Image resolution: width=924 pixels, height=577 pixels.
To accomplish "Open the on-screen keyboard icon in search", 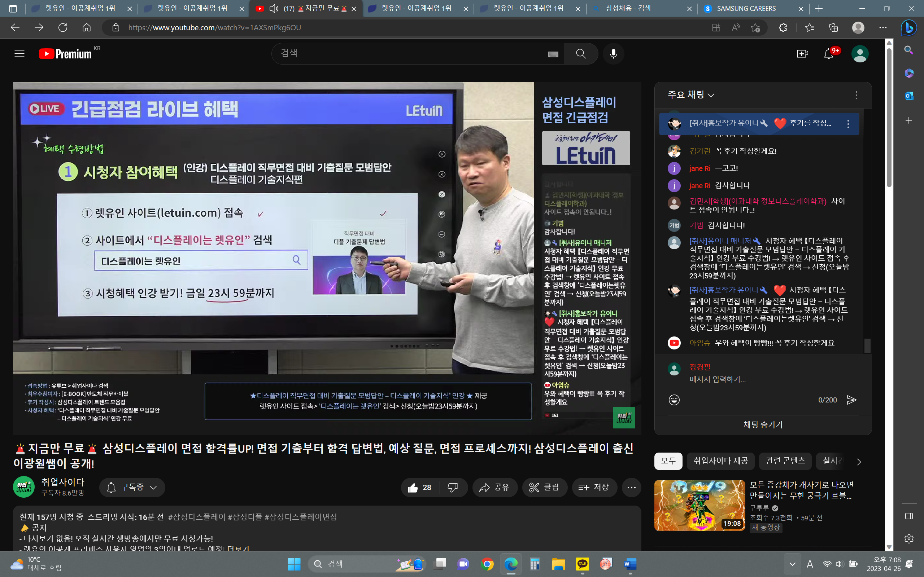I will pos(553,54).
